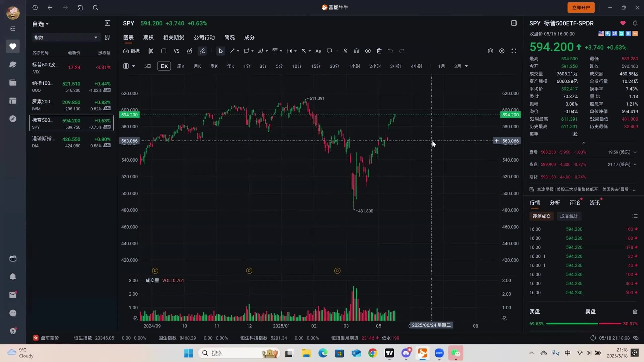Open the arrow annotation dropdown arrow
The image size is (644, 362).
pyautogui.click(x=310, y=51)
